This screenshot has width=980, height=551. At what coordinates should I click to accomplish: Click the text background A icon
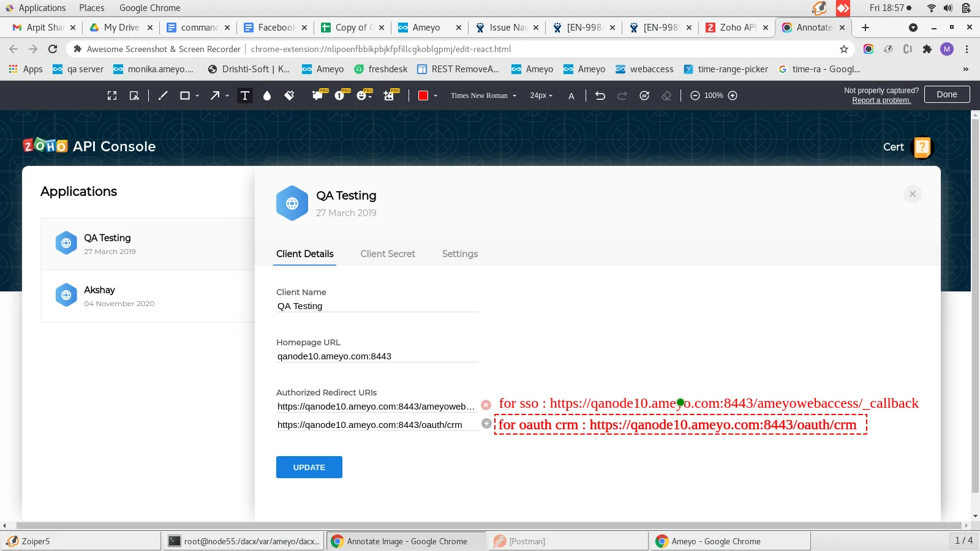[x=571, y=96]
